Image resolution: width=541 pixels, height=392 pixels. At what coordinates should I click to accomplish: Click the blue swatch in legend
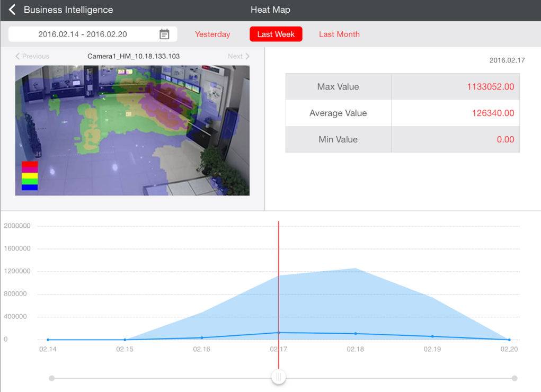(30, 187)
